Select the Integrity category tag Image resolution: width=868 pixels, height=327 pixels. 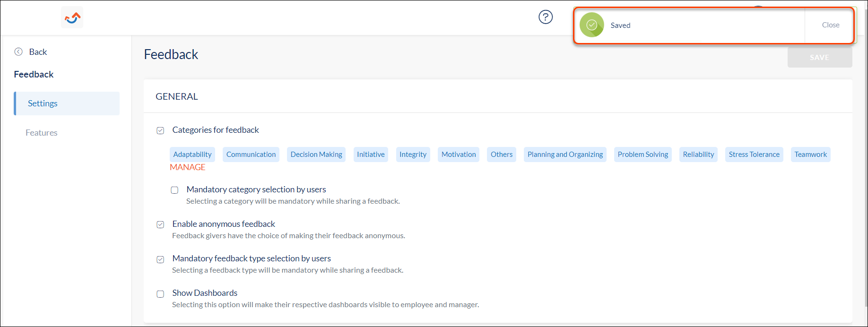[x=413, y=155]
